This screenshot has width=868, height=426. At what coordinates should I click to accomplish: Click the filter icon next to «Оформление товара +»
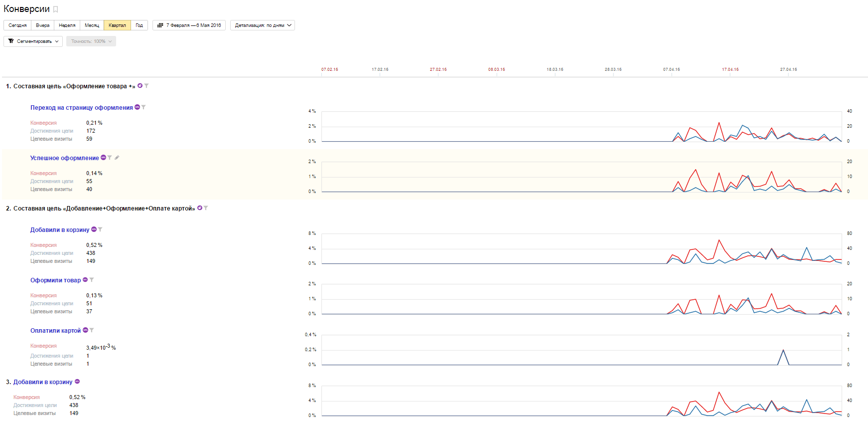(x=146, y=86)
